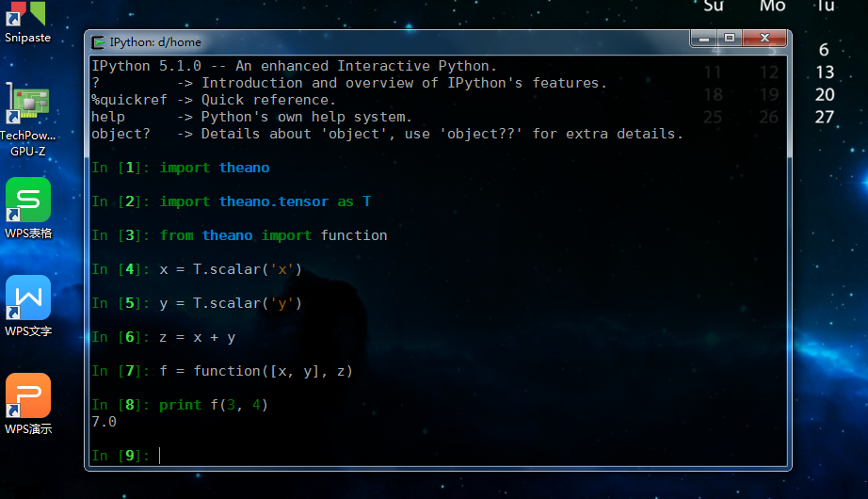Image resolution: width=868 pixels, height=499 pixels.
Task: Click the In [9] input prompt line
Action: [126, 456]
